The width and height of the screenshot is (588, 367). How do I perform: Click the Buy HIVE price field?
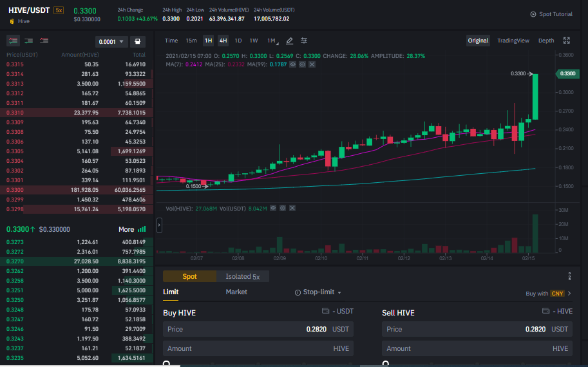(x=258, y=329)
